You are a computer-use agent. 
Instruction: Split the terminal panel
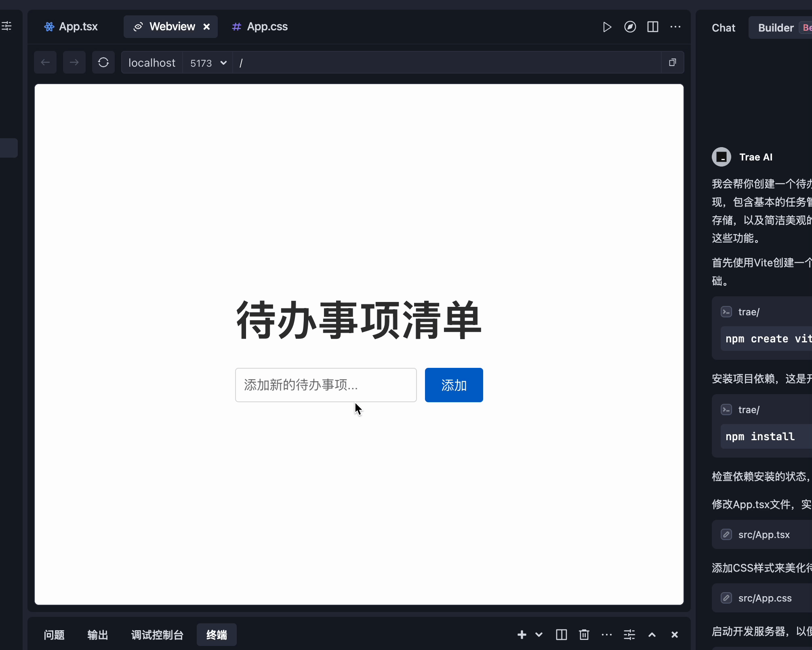[x=561, y=635]
